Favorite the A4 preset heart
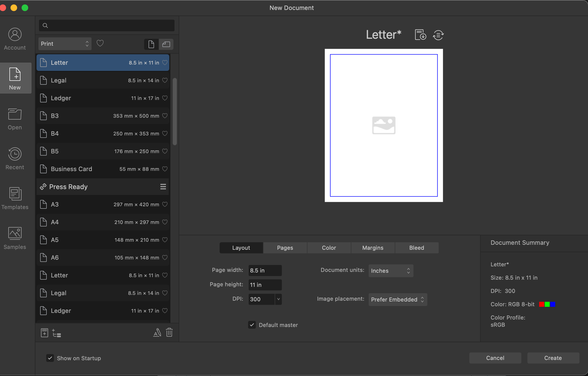 pyautogui.click(x=165, y=222)
